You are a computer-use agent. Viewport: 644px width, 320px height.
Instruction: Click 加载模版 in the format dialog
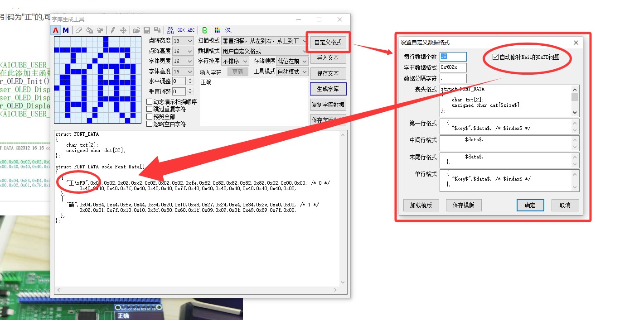[421, 205]
